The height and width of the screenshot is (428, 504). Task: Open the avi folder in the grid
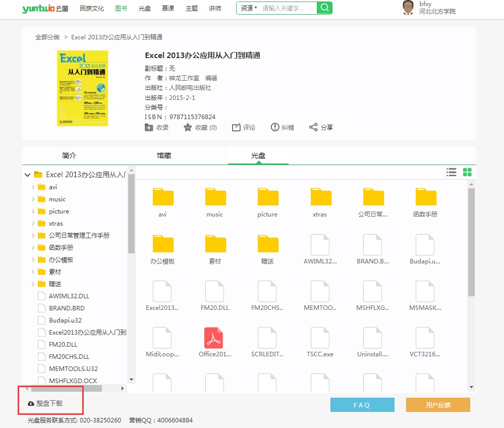[163, 196]
